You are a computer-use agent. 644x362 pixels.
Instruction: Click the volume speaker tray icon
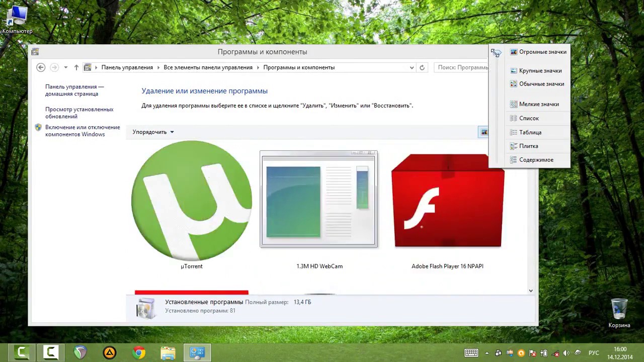tap(566, 353)
